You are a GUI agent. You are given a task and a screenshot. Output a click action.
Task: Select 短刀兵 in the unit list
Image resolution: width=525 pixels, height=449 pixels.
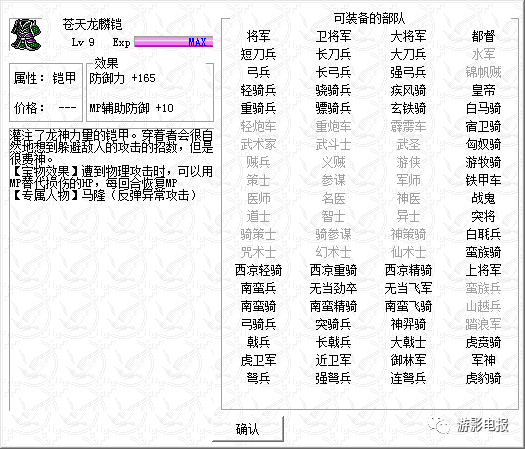click(x=258, y=54)
